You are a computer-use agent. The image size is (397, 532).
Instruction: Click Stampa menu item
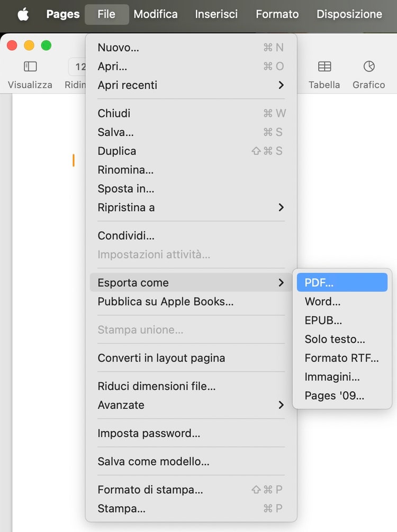[121, 509]
